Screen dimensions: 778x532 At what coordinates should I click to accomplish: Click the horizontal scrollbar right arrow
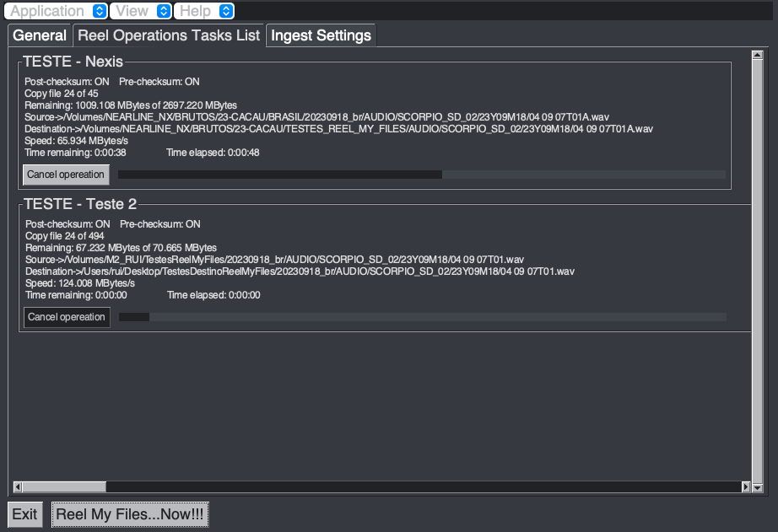pyautogui.click(x=745, y=487)
